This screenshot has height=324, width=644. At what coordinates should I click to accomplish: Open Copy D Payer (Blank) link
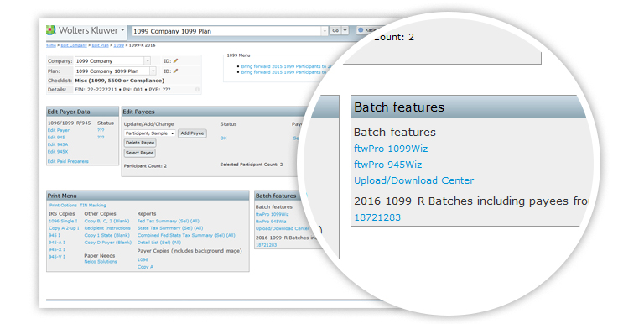107,243
